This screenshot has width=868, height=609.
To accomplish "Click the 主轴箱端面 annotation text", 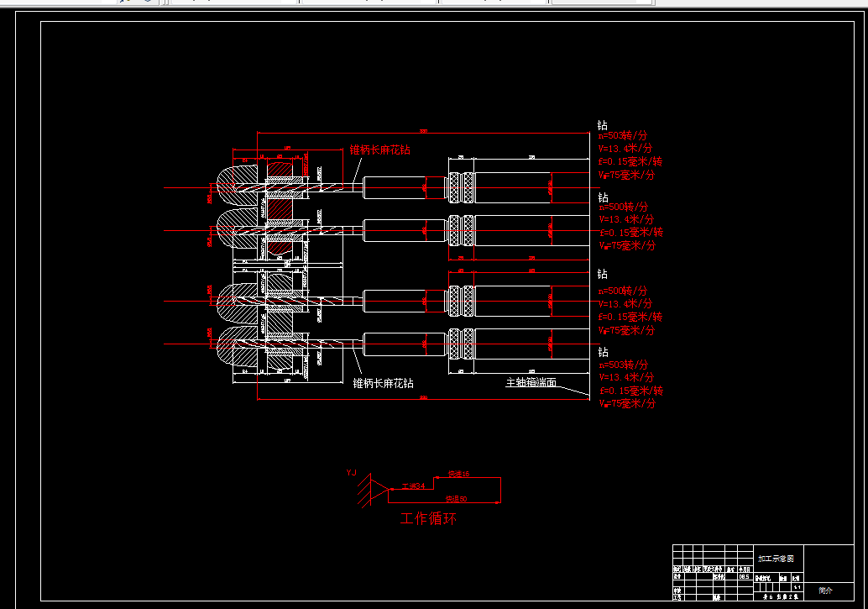I will point(531,382).
